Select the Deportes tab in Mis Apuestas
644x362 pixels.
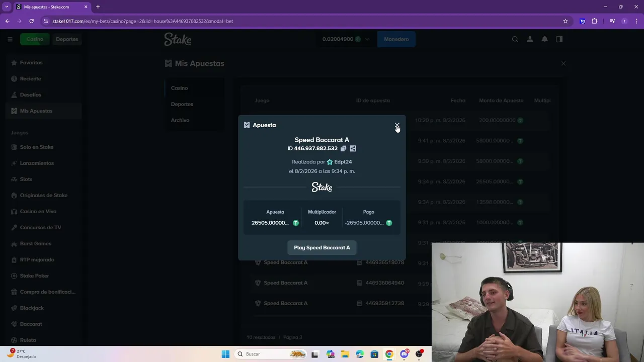(x=194, y=104)
